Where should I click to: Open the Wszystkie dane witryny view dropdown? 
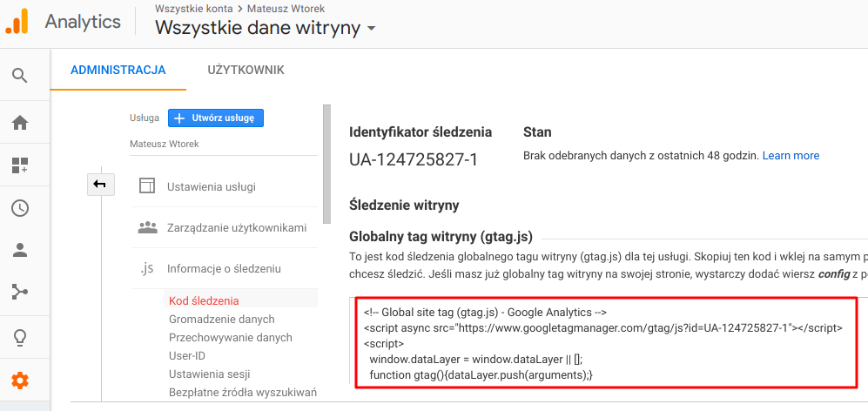[266, 27]
